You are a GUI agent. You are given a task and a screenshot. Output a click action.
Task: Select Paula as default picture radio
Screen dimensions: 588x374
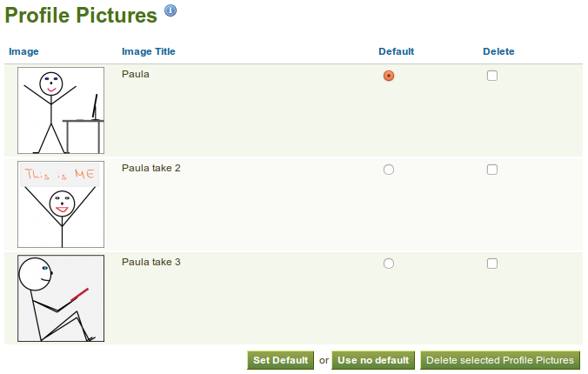389,76
